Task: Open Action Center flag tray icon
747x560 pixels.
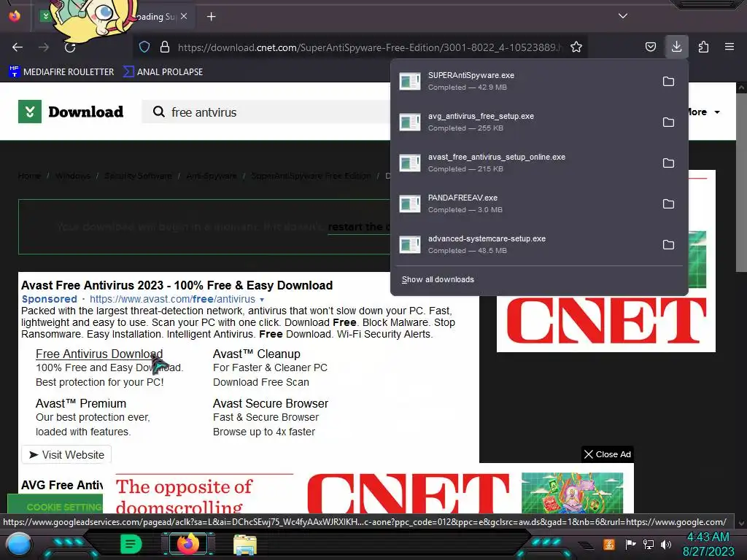Action: (x=630, y=544)
